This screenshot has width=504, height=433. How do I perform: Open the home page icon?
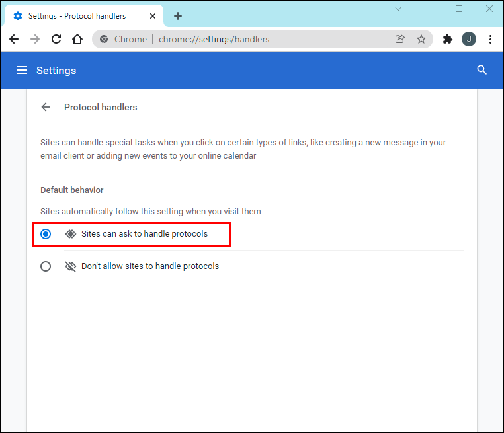[77, 39]
